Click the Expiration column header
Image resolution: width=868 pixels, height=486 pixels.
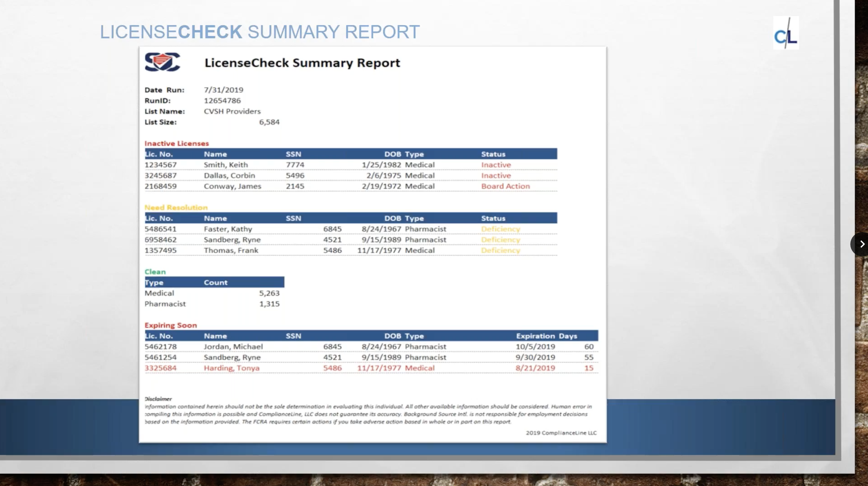coord(535,336)
